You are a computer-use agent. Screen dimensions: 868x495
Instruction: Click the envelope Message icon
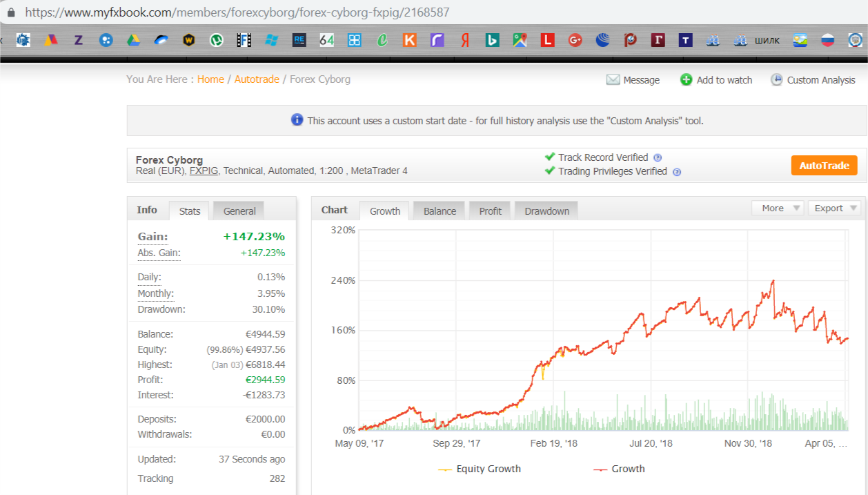[613, 79]
